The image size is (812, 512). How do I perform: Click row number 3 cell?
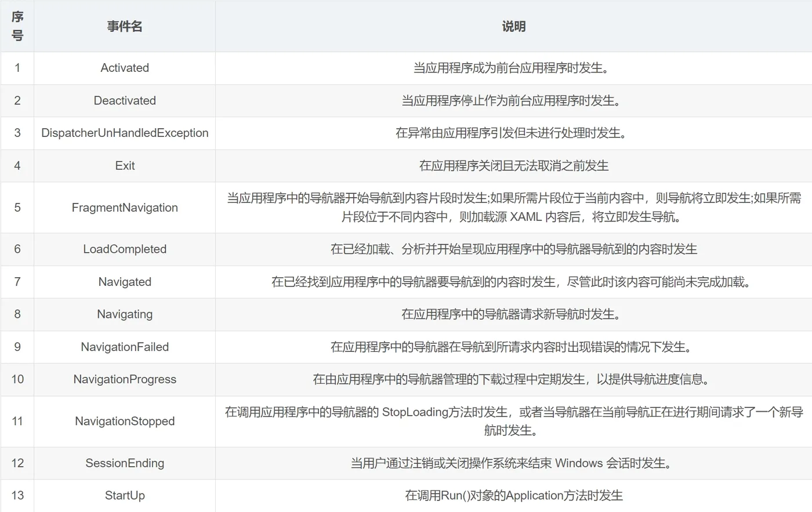coord(17,133)
